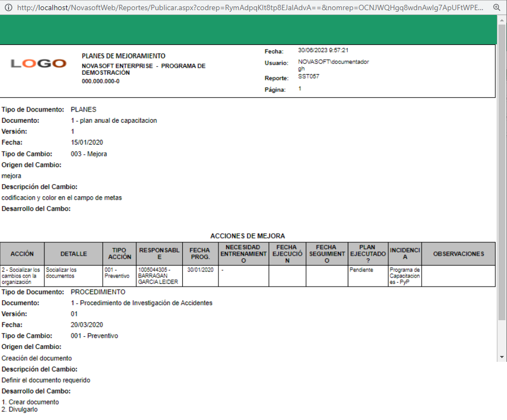Click '1005044305 - BARRAGAN GARCIA LEIDER' cell
Screen dimensions: 507x420
click(159, 276)
